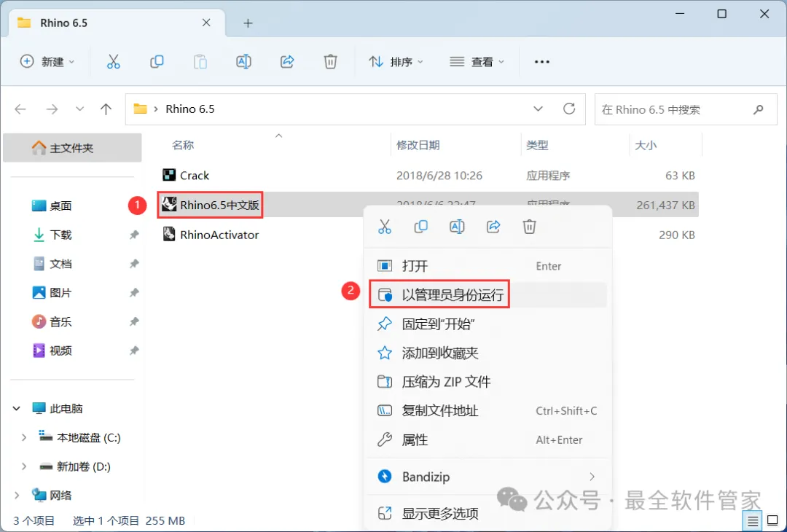Expand the 新加卷 (D:) tree node
787x532 pixels.
23,466
